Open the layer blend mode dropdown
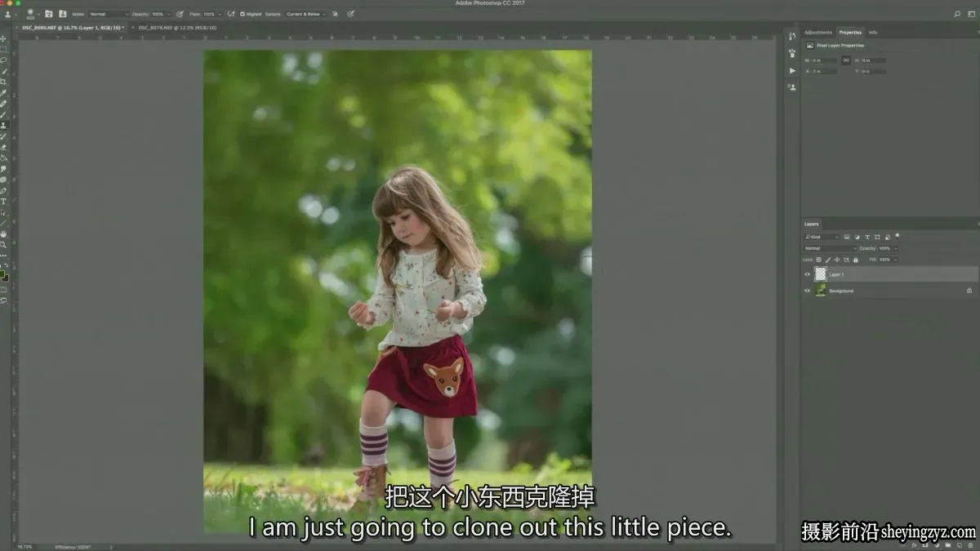The width and height of the screenshot is (980, 551). [831, 248]
